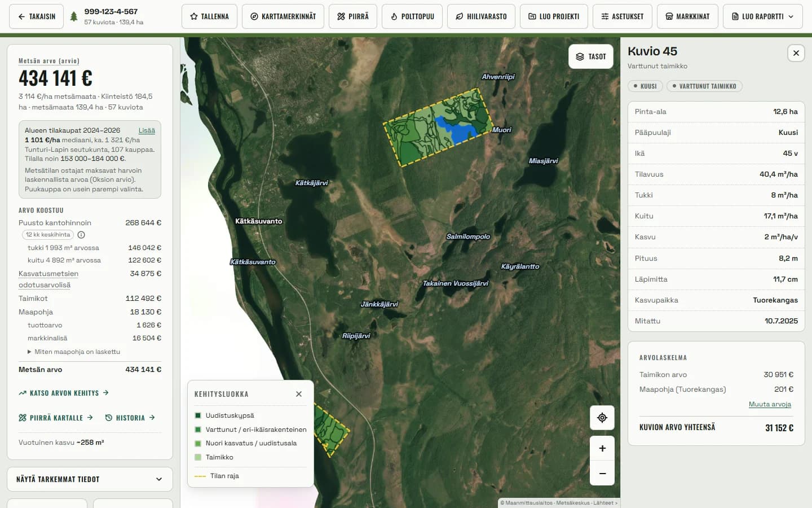Go back with the Takaisin button
The height and width of the screenshot is (508, 812).
pos(36,16)
